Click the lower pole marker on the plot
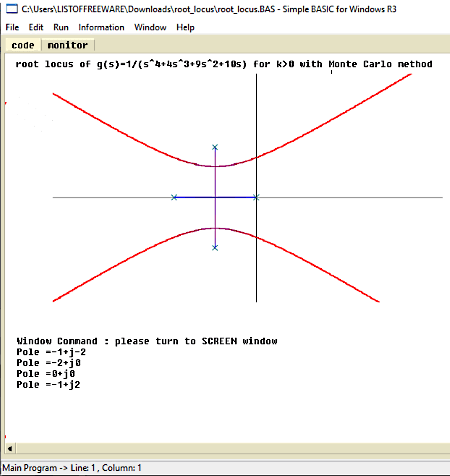 (215, 248)
